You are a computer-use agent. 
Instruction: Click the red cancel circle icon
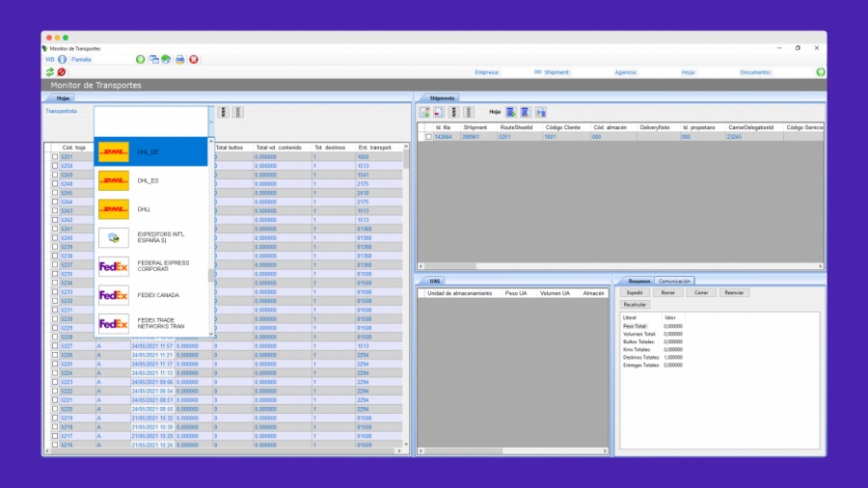coord(62,72)
